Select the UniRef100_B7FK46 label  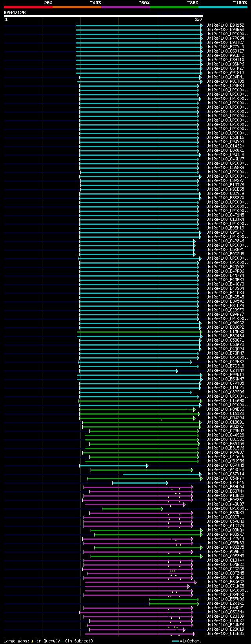point(225,482)
